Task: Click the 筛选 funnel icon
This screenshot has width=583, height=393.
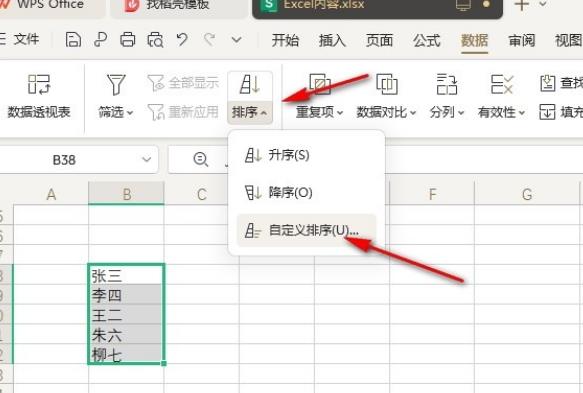Action: coord(116,84)
